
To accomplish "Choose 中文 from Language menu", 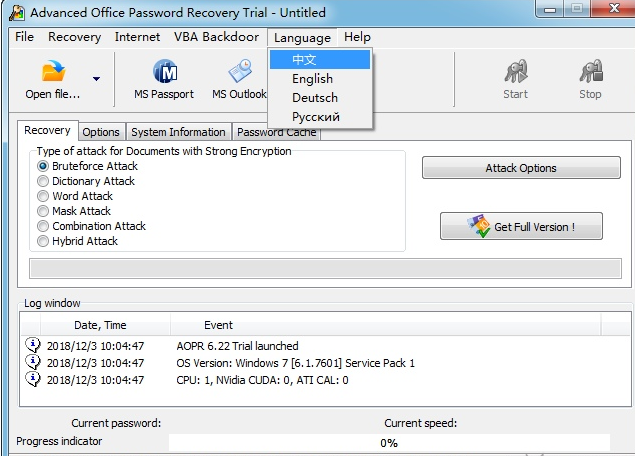I will (x=320, y=60).
